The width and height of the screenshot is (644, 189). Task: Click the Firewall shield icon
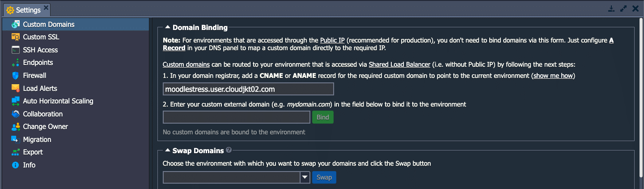click(x=16, y=75)
